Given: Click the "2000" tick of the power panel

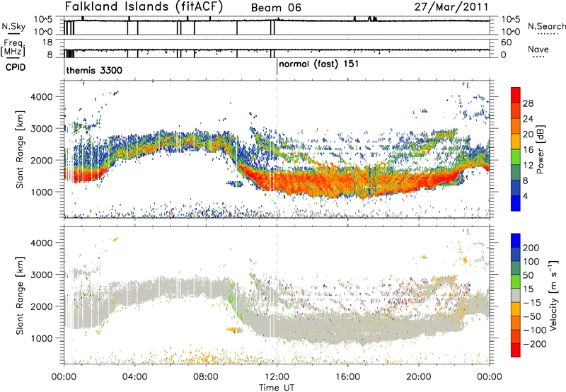Looking at the screenshot, I should click(x=42, y=160).
